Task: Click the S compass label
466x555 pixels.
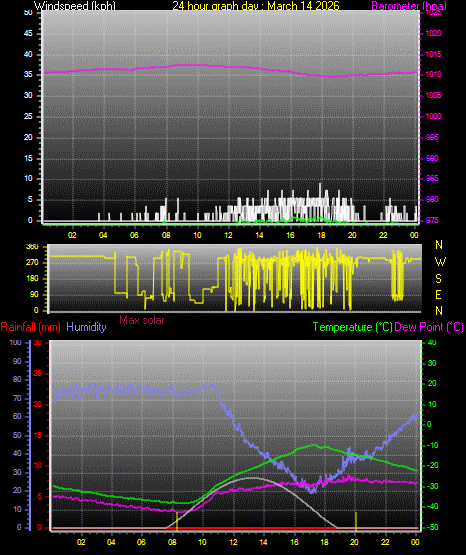Action: point(438,279)
